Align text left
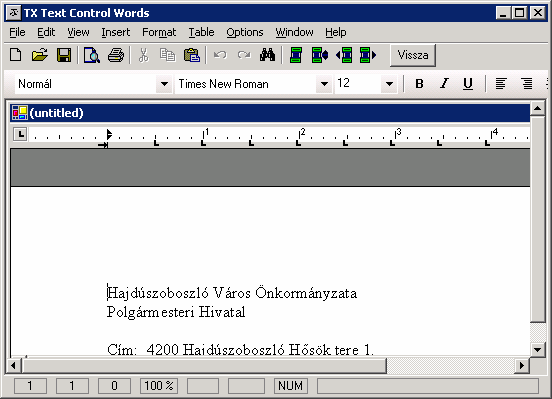Image resolution: width=552 pixels, height=399 pixels. [501, 84]
